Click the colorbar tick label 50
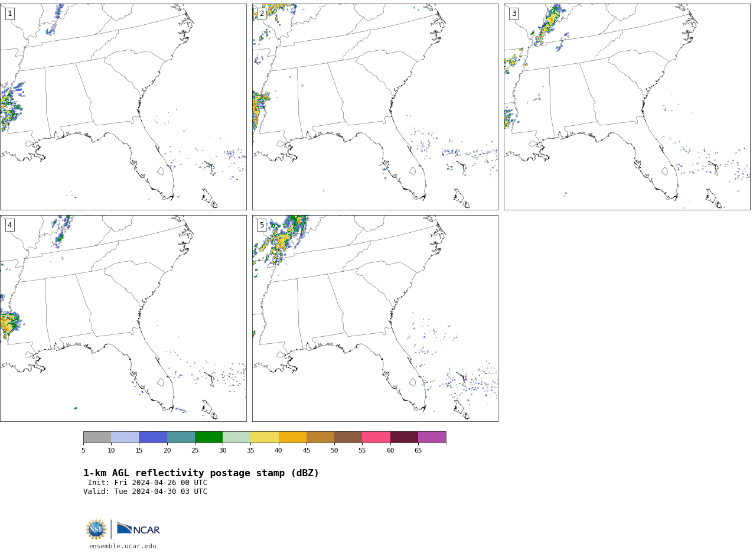Screen dimensions: 756x553 334,451
